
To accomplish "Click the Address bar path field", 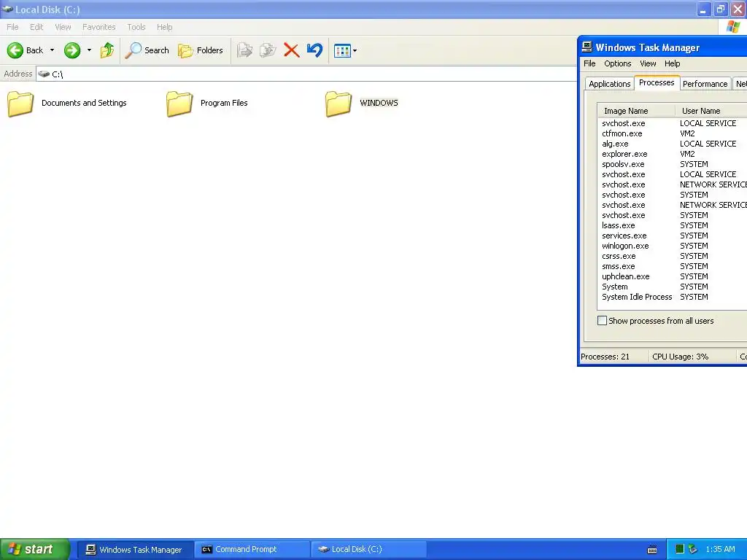I will [x=305, y=74].
